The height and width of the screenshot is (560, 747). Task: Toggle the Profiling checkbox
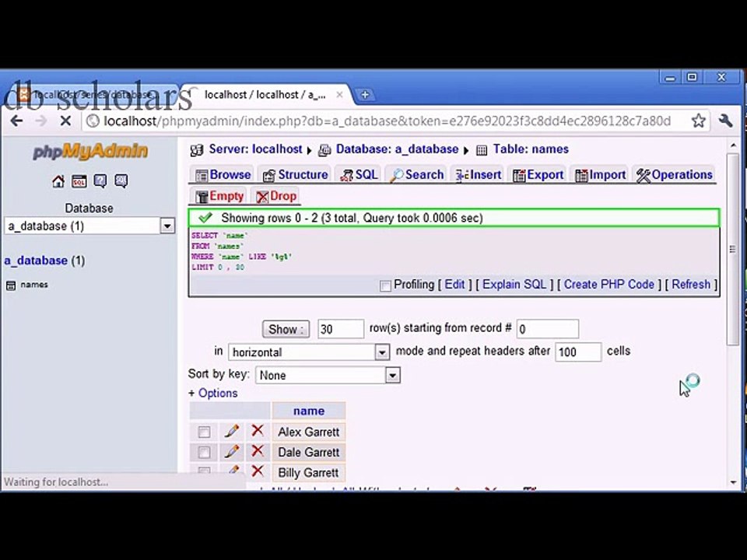(385, 285)
